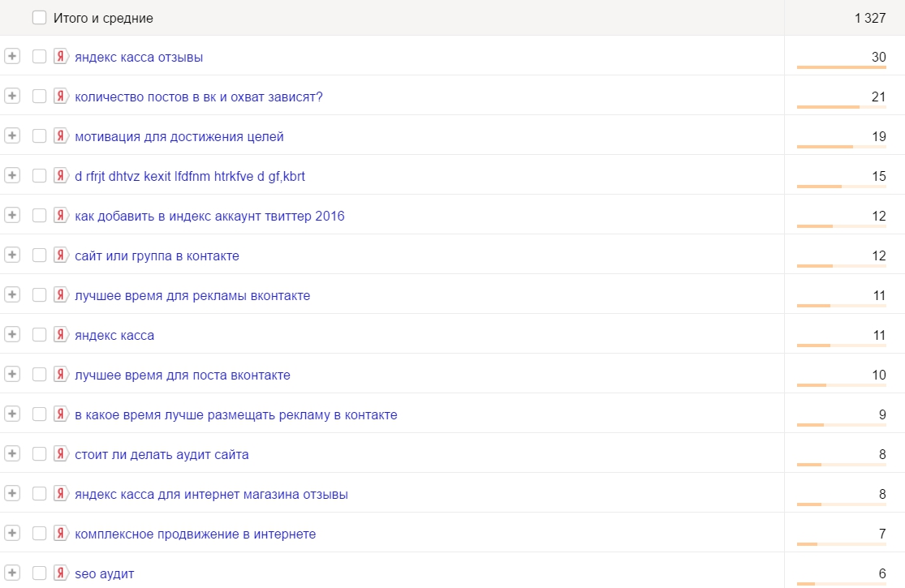Expand 'как добавить в индекс аккаунт твиттер 2016' row
This screenshot has width=905, height=588.
(11, 216)
